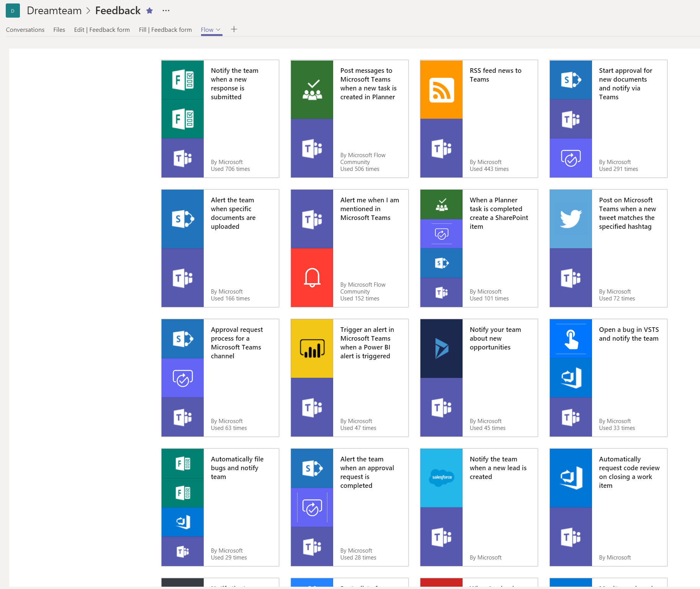Go to Dreamteam team in breadcrumb
The width and height of the screenshot is (700, 589).
54,11
